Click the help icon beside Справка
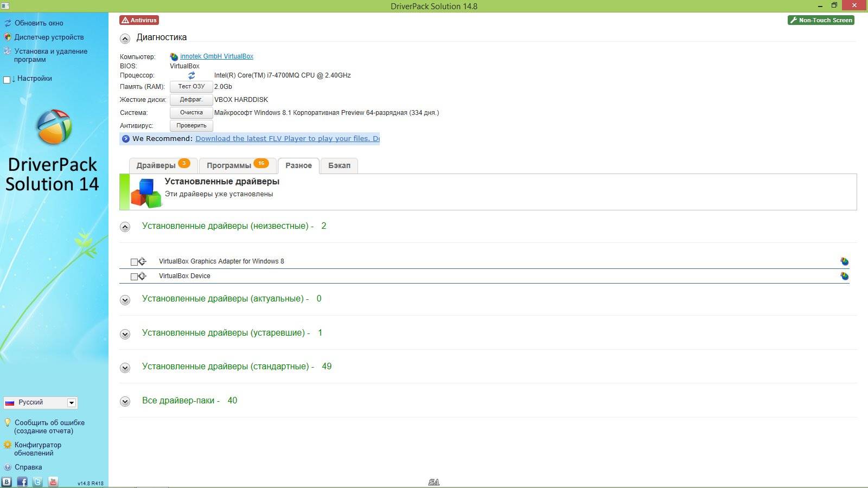 (8, 467)
